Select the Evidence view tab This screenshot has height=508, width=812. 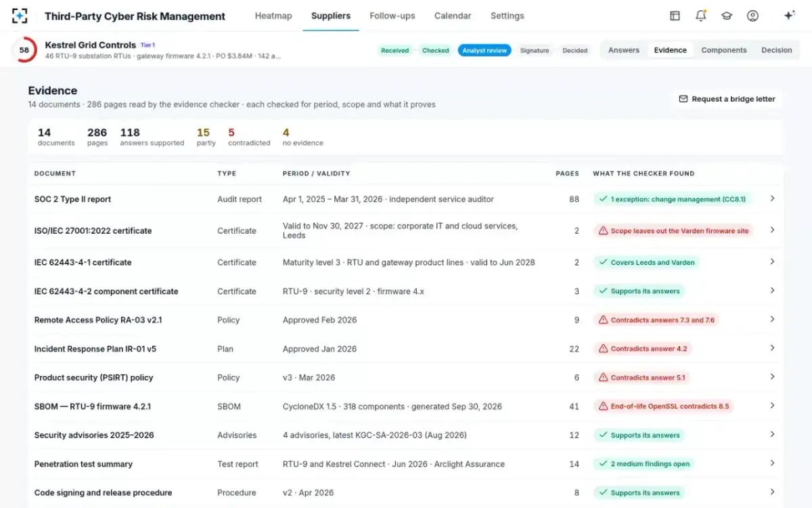click(671, 50)
